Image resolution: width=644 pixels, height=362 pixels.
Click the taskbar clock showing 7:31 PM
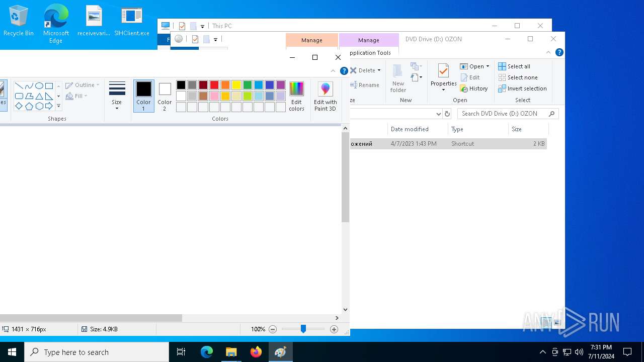(601, 352)
